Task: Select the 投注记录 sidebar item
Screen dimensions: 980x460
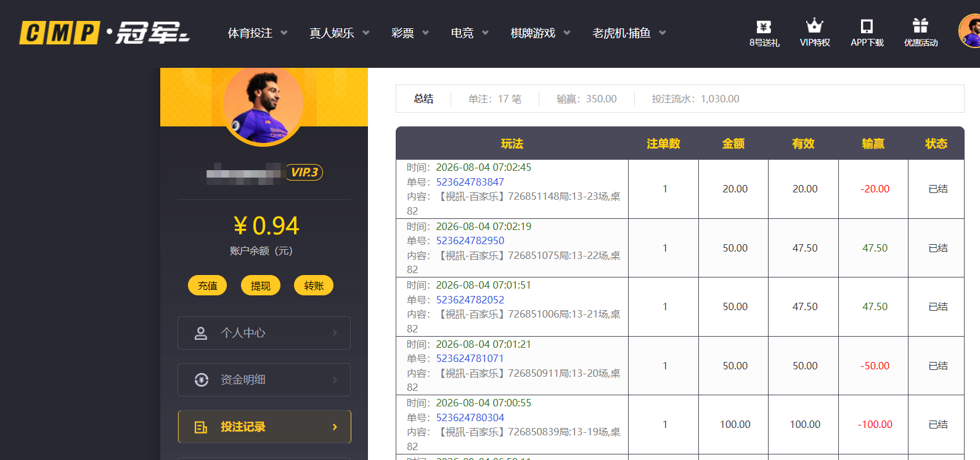Action: [x=264, y=427]
